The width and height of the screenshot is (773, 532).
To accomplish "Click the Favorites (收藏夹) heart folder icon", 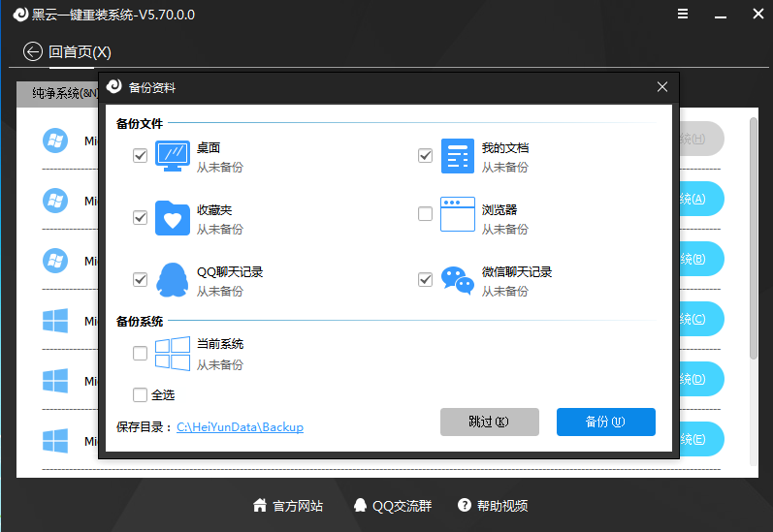I will (x=172, y=218).
